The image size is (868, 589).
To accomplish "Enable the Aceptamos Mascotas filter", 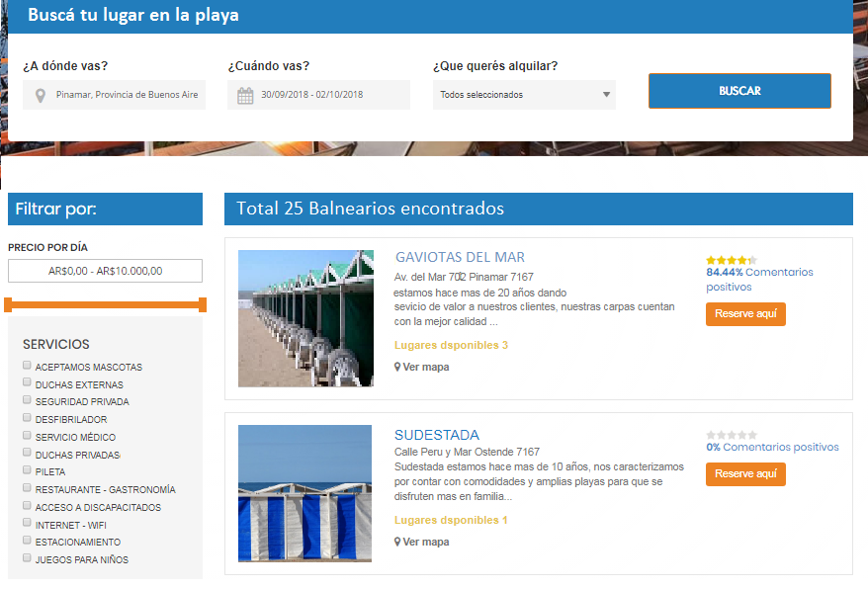I will pyautogui.click(x=27, y=365).
